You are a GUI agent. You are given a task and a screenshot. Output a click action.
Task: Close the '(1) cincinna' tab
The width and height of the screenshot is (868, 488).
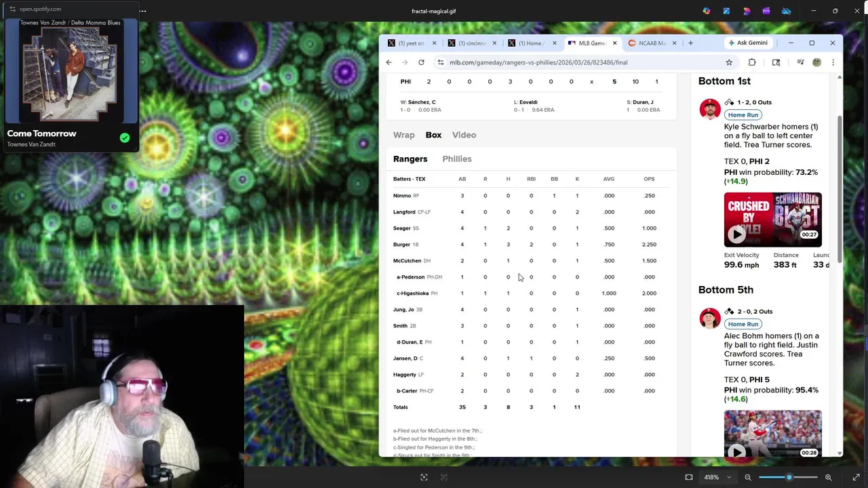click(x=494, y=43)
